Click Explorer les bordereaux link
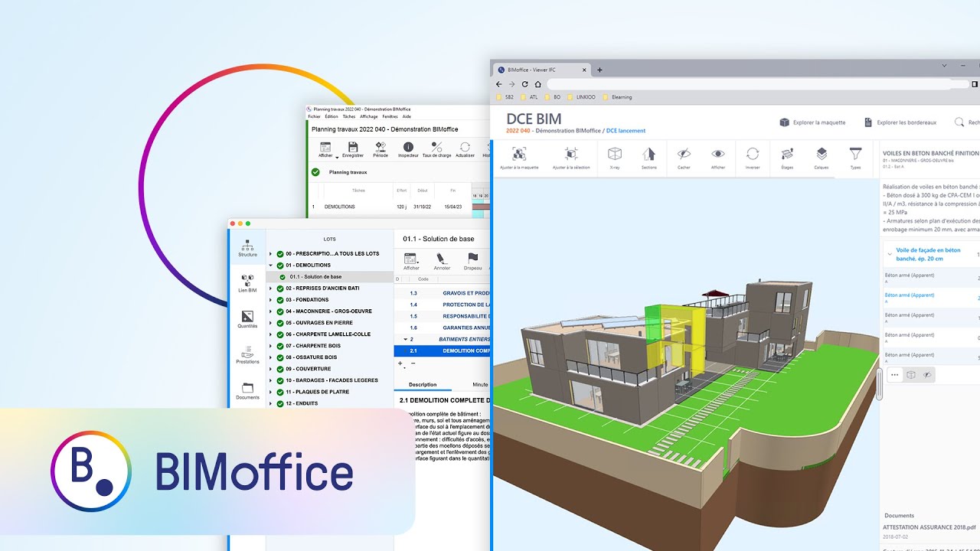The height and width of the screenshot is (551, 980). (x=900, y=122)
